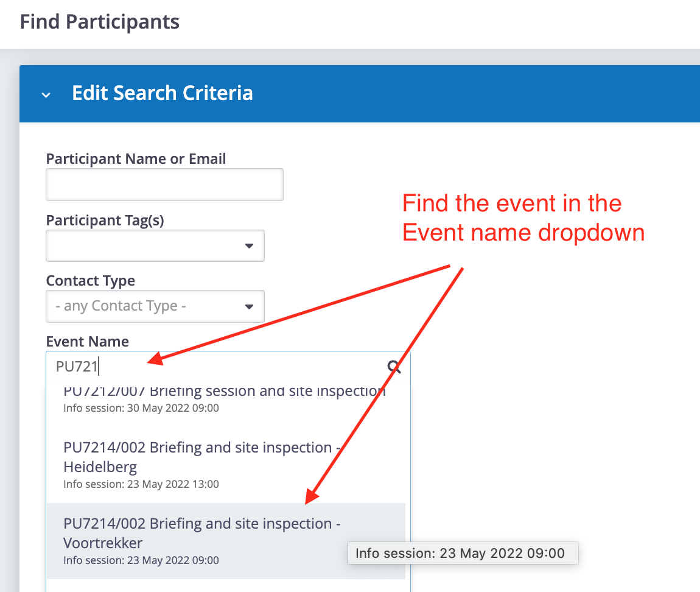This screenshot has height=592, width=700.
Task: Click the Info session 23 May tooltip
Action: click(x=460, y=553)
